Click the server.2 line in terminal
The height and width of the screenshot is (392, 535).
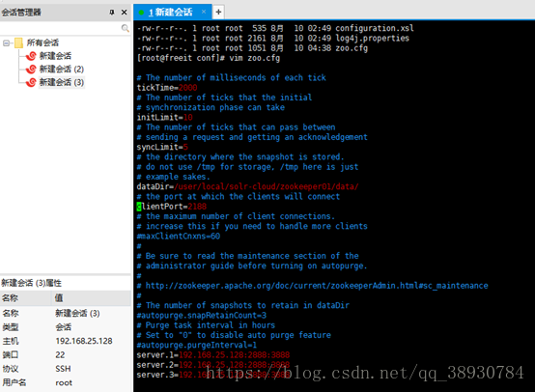(x=213, y=365)
